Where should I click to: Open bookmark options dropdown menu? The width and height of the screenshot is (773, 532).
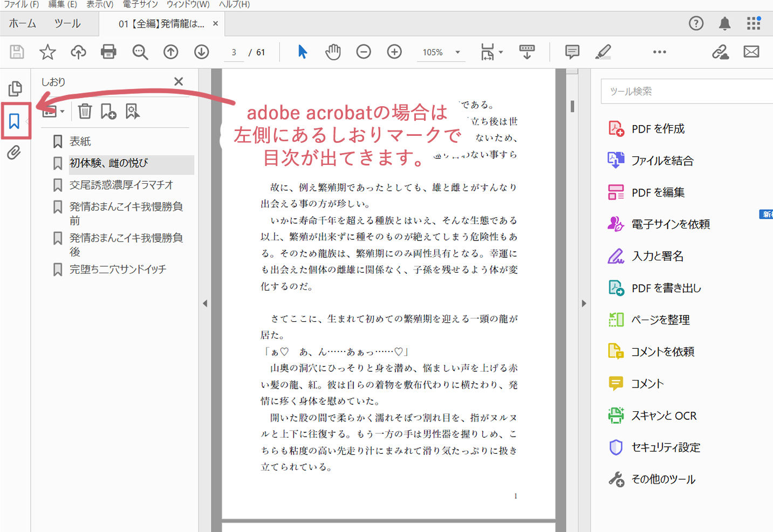(53, 111)
